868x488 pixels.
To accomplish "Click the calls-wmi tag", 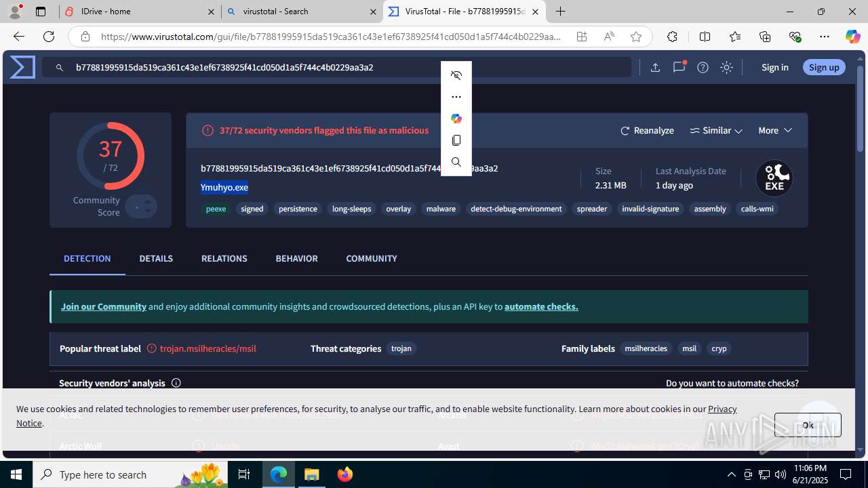I will (x=757, y=209).
